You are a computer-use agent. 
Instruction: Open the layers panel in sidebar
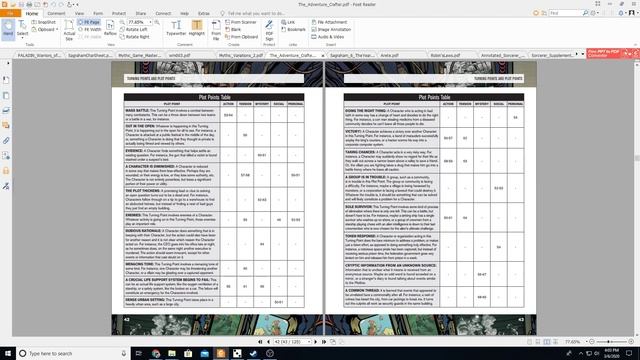coord(6,110)
